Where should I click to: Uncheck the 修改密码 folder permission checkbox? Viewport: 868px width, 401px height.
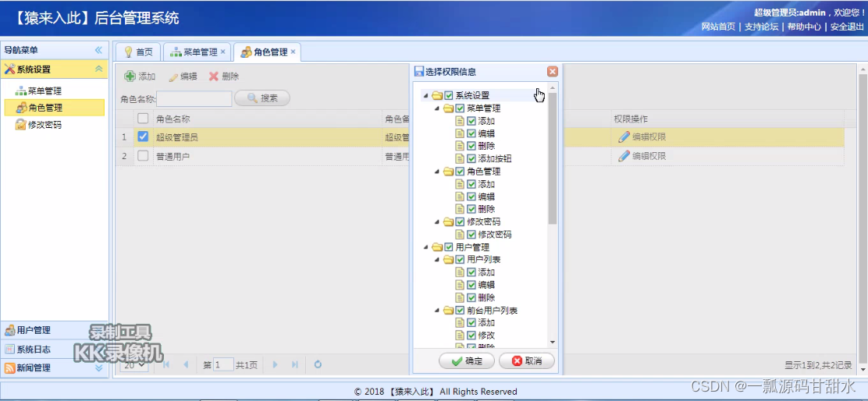460,222
